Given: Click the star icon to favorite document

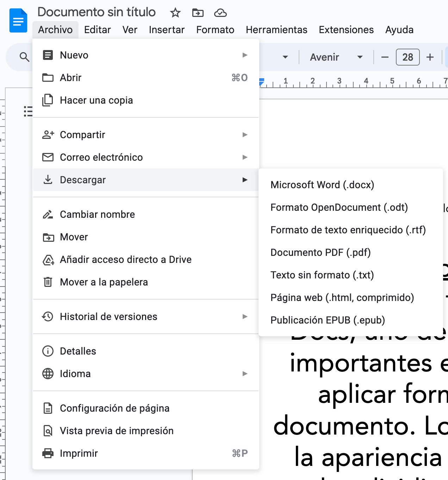Looking at the screenshot, I should (x=175, y=13).
